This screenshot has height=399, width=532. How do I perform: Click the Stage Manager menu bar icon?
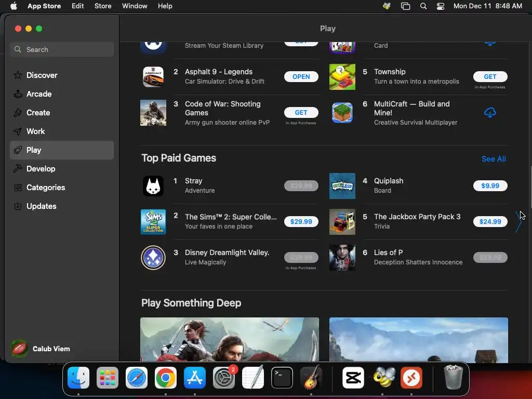point(405,6)
